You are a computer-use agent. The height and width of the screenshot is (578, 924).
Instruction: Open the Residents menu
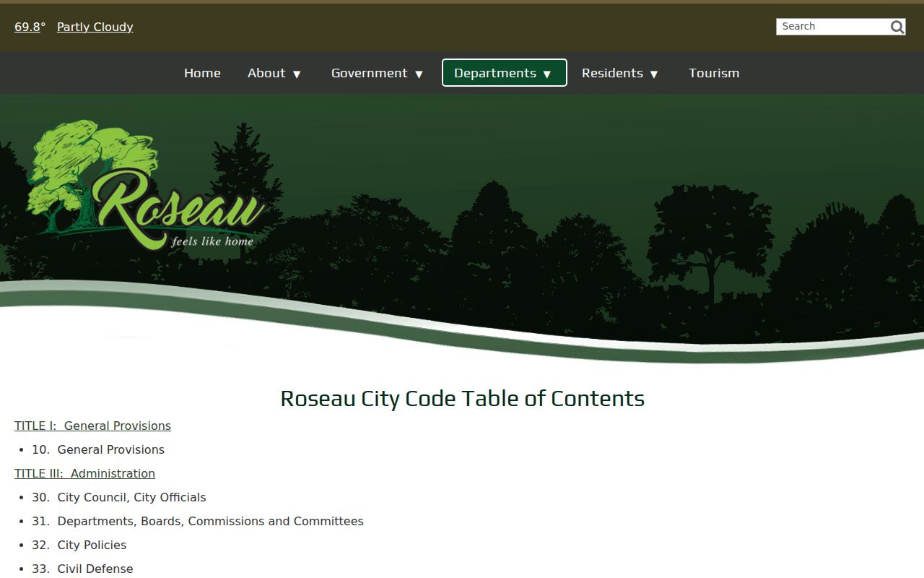coord(612,73)
